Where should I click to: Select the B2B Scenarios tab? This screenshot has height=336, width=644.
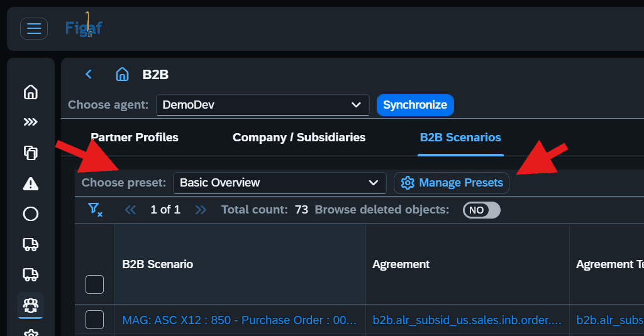click(x=460, y=138)
